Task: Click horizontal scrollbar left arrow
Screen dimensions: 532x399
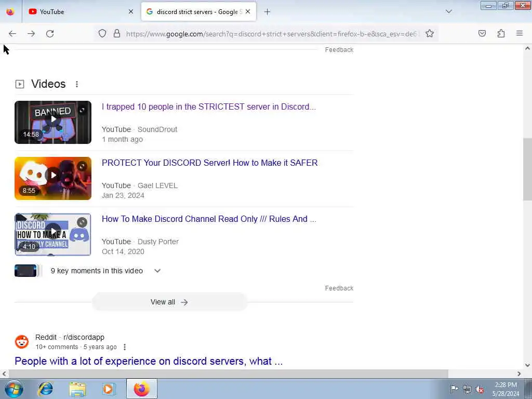Action: pyautogui.click(x=4, y=374)
